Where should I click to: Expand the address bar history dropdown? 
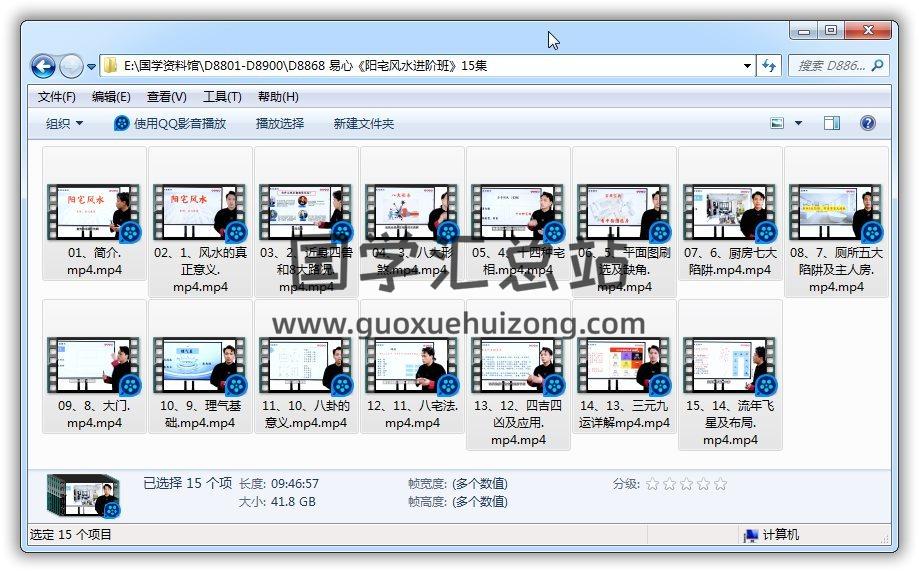[747, 66]
